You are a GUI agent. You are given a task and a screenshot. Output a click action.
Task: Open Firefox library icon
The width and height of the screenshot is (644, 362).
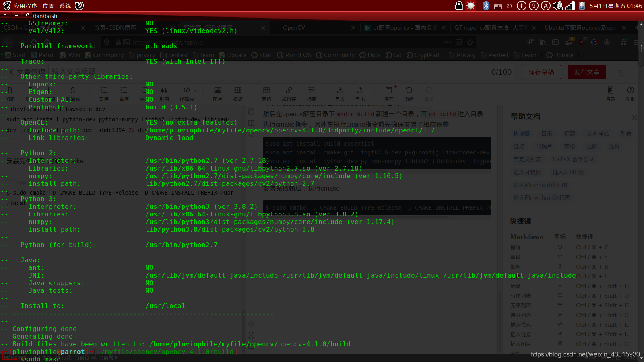coord(543,42)
